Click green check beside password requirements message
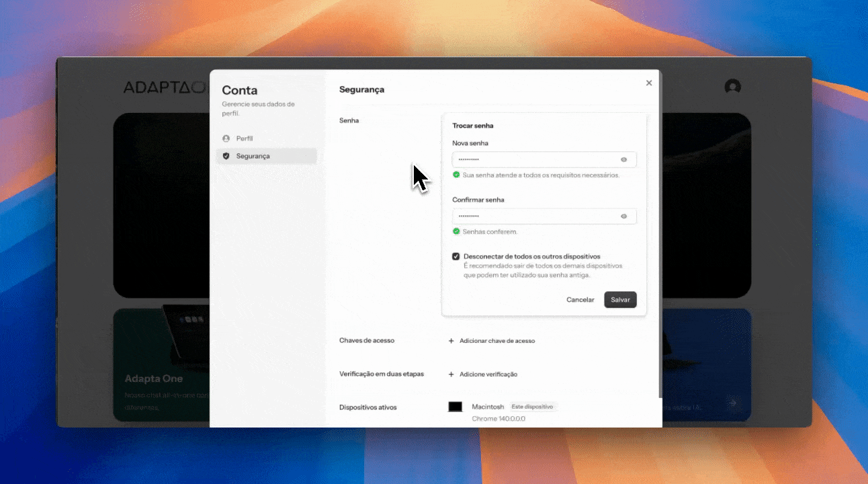The image size is (868, 484). point(456,175)
